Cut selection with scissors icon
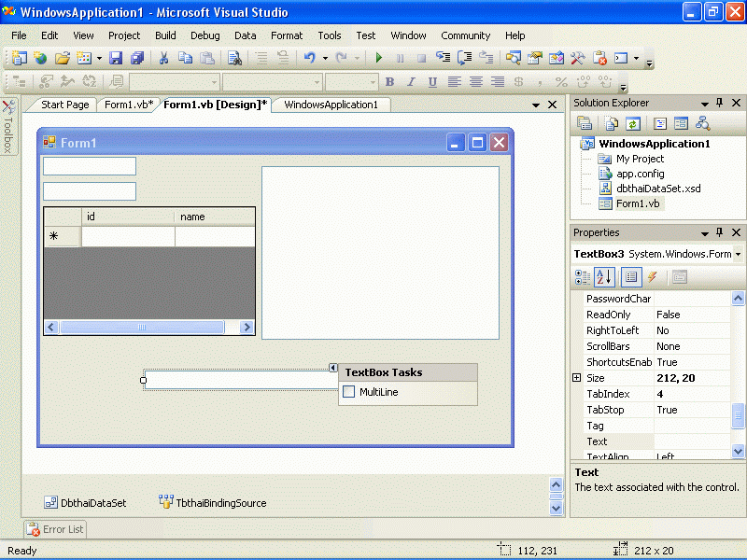The image size is (747, 560). (x=163, y=58)
